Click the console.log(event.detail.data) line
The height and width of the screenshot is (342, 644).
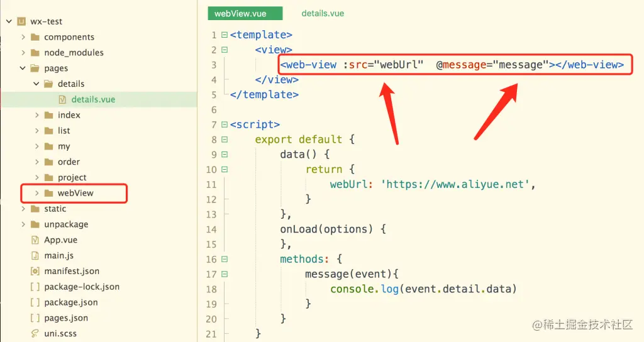(x=423, y=289)
